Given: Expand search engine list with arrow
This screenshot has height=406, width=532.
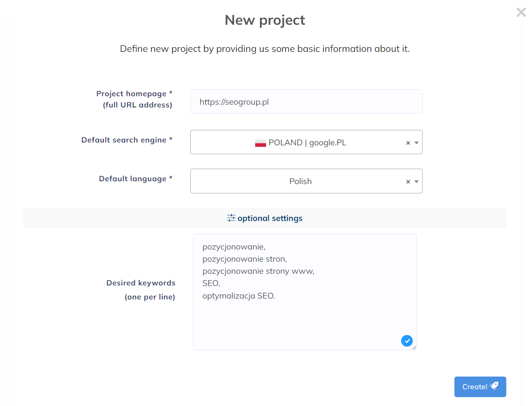Looking at the screenshot, I should [417, 143].
